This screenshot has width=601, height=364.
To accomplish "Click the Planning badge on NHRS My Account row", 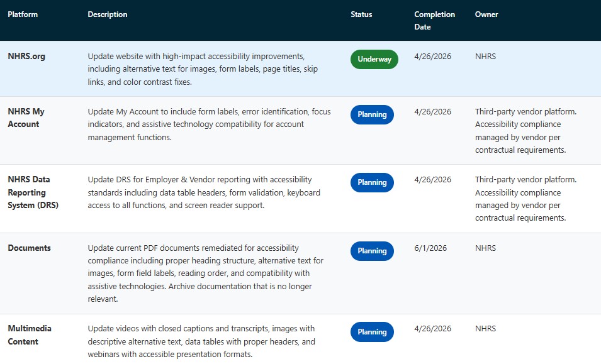I will coord(372,114).
